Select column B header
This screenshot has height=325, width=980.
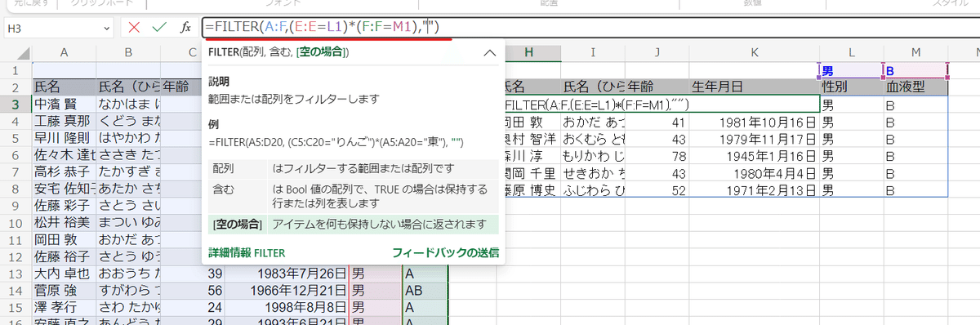[x=128, y=52]
